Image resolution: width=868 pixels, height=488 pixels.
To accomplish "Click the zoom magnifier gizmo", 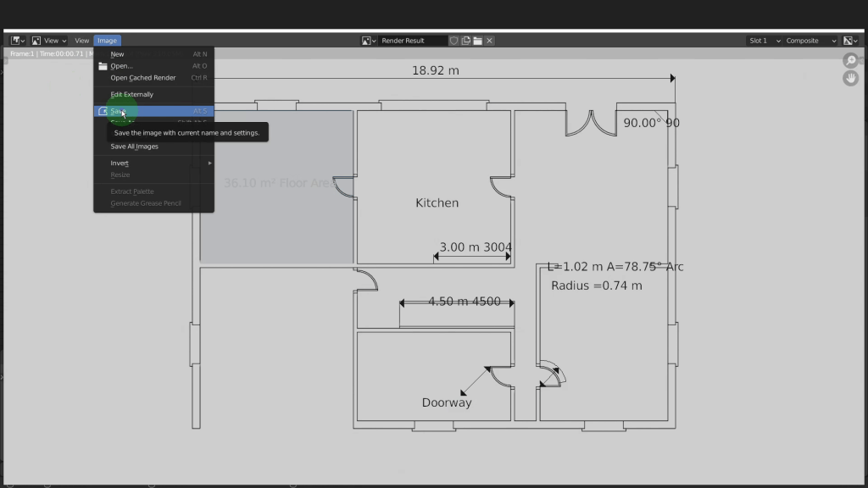I will pos(850,61).
